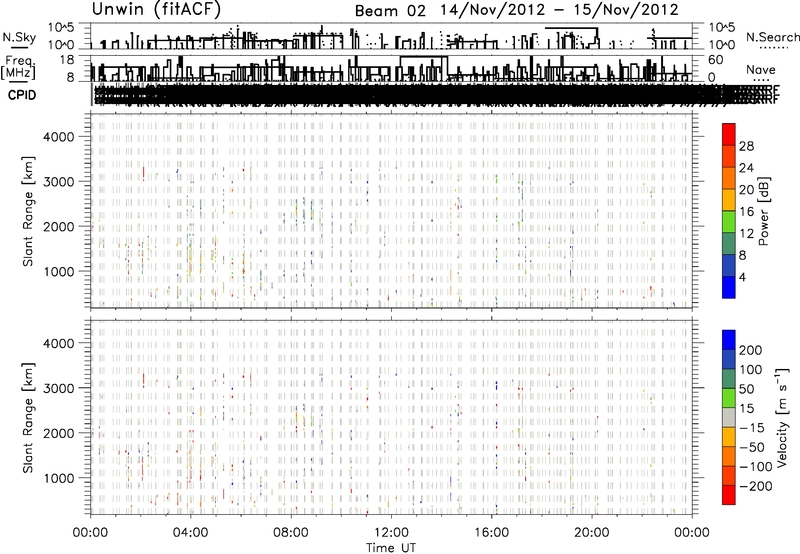Click the blue top segment of the velocity colorbar
Image resolution: width=800 pixels, height=554 pixels.
(x=729, y=340)
